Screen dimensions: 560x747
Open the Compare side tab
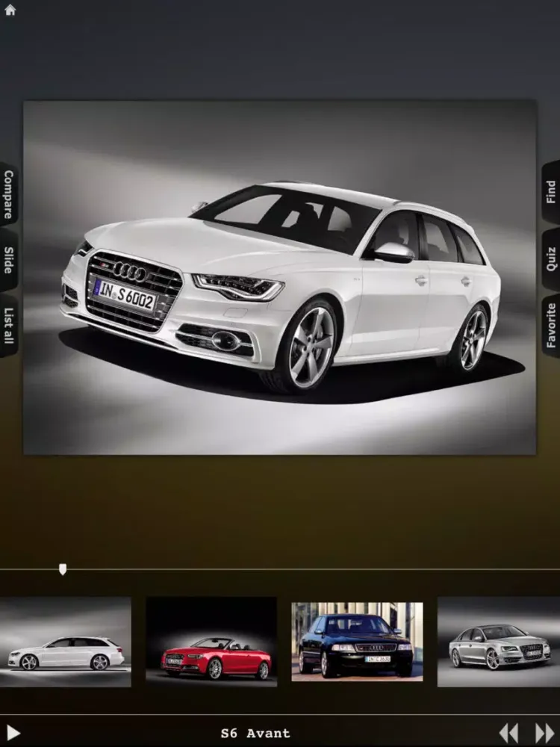click(x=8, y=194)
